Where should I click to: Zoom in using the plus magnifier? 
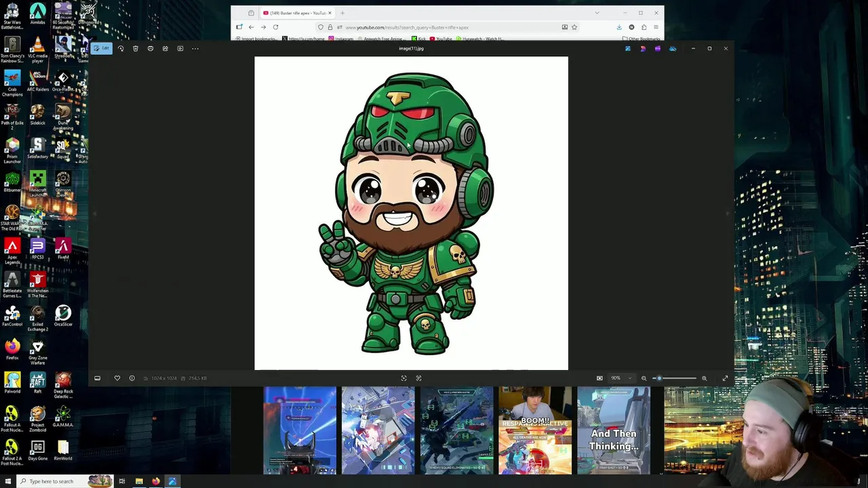pos(704,378)
